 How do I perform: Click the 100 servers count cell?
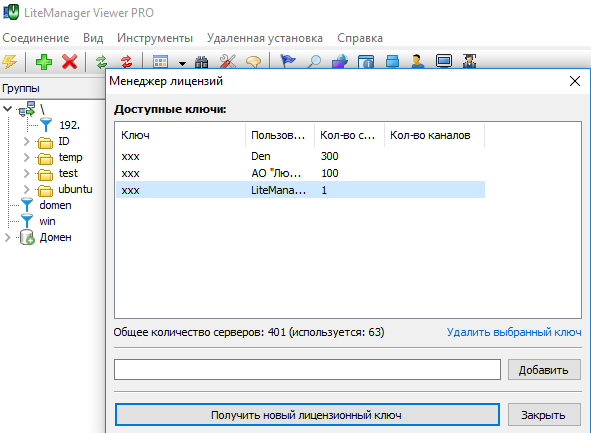(x=329, y=173)
